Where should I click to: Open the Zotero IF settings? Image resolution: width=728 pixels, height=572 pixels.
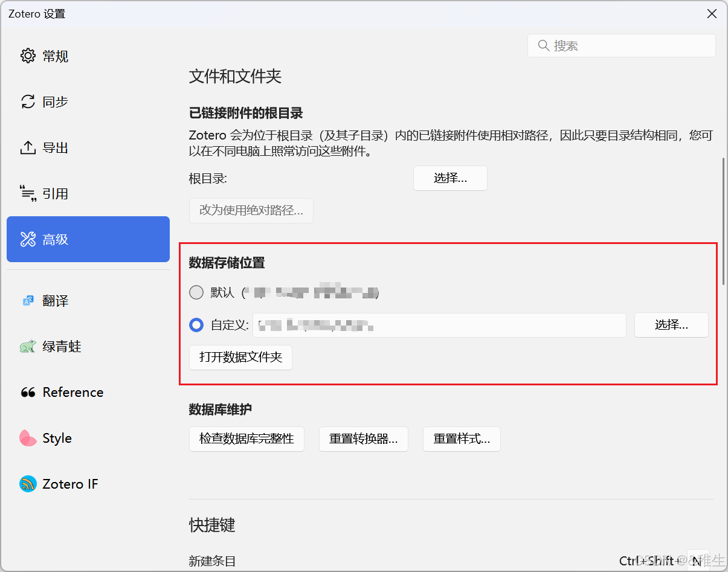click(x=88, y=484)
